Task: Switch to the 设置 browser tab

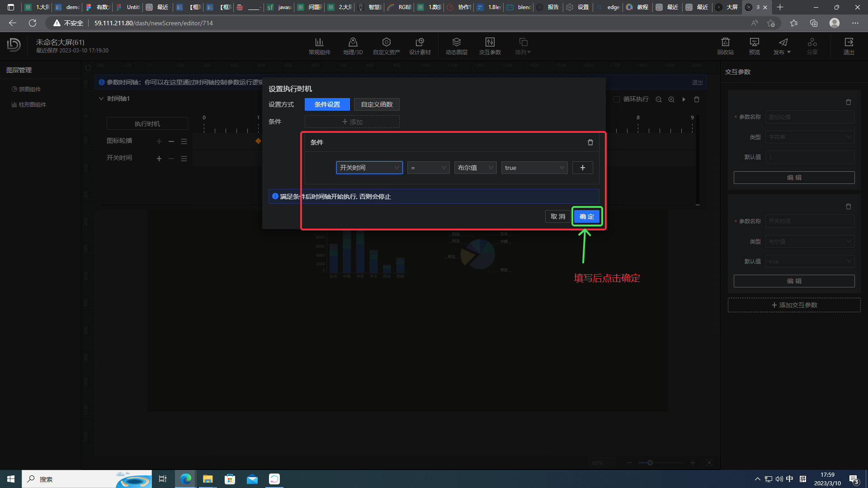Action: pos(579,7)
